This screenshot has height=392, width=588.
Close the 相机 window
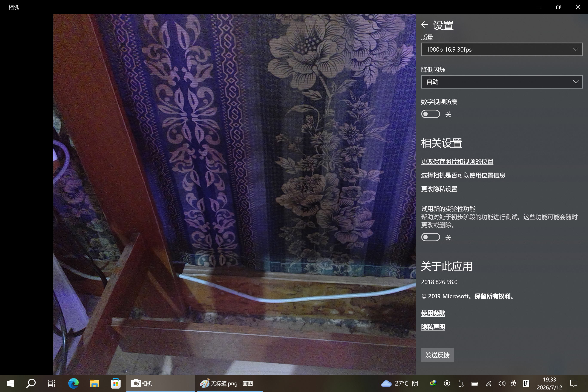click(x=578, y=7)
